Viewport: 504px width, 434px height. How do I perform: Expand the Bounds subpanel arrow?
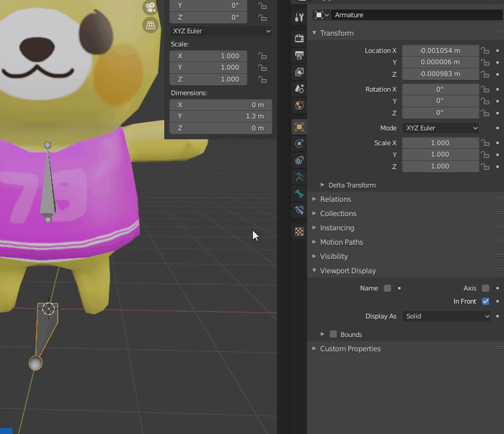323,335
